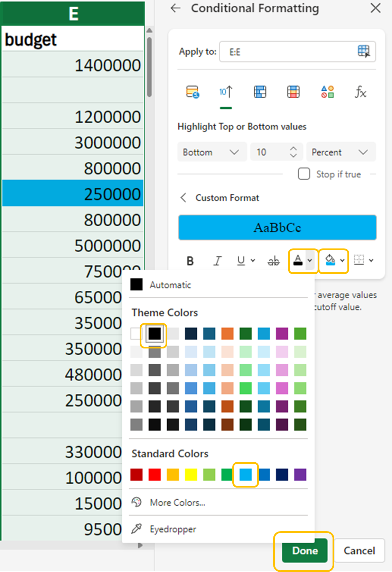Pick the red standard color swatch
The image size is (392, 572).
[x=155, y=475]
